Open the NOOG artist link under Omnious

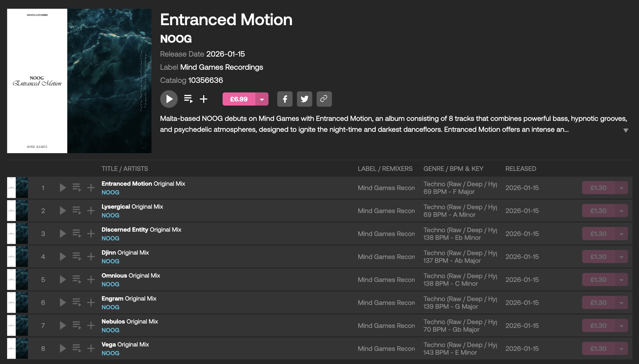click(x=110, y=284)
